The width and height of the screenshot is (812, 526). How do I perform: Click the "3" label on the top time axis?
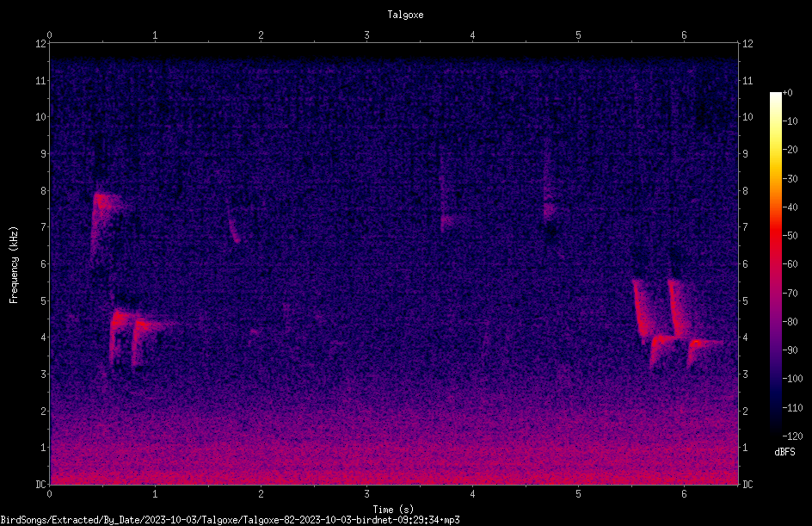(366, 35)
